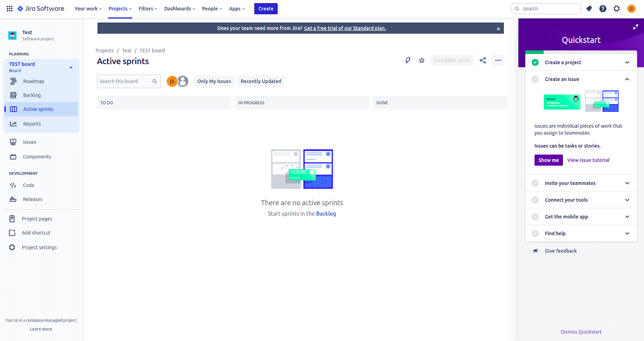Toggle Recently Updated filter

[x=261, y=81]
